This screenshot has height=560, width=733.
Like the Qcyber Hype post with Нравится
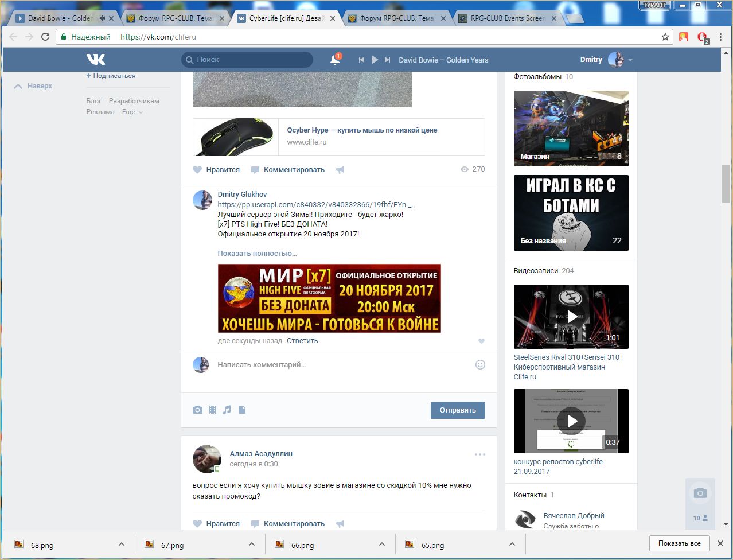click(216, 170)
